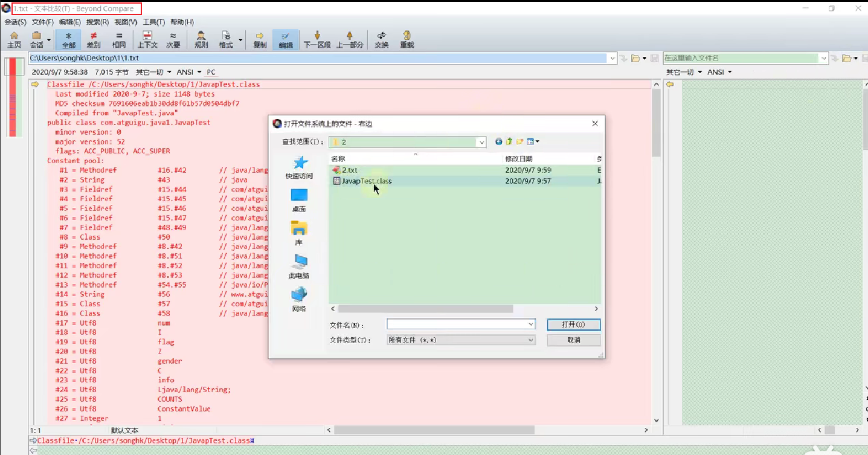Image resolution: width=868 pixels, height=455 pixels.
Task: Click the 取消 cancel button
Action: (x=574, y=340)
